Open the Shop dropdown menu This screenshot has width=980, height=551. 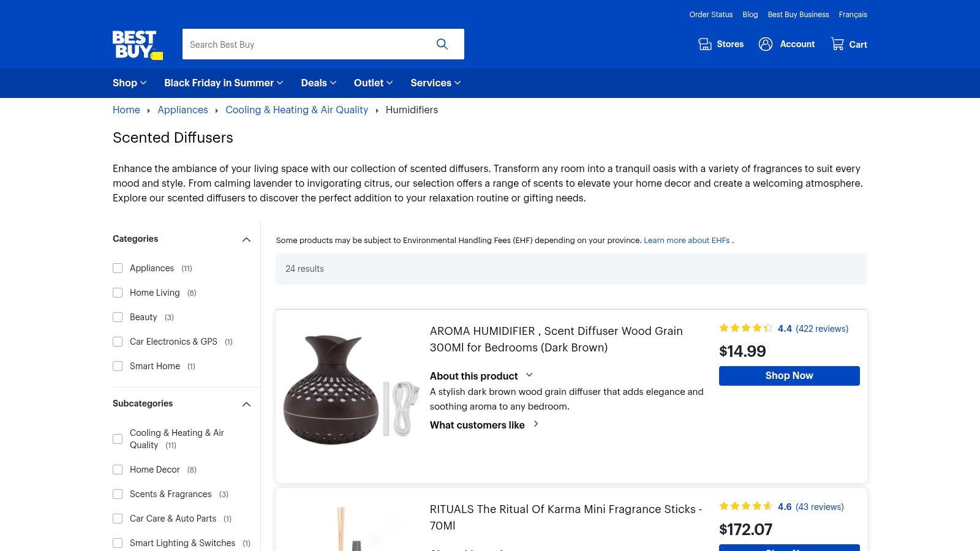pyautogui.click(x=129, y=83)
